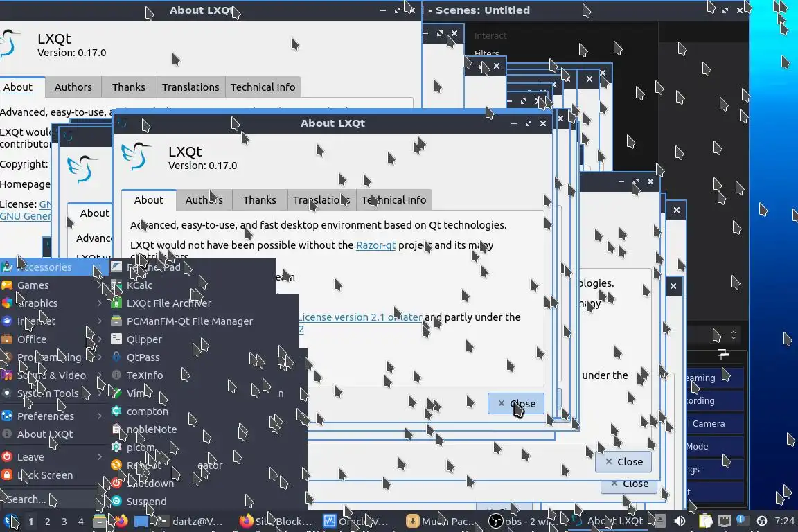Select the highlighted Accessories menu category
The height and width of the screenshot is (532, 798).
53,267
